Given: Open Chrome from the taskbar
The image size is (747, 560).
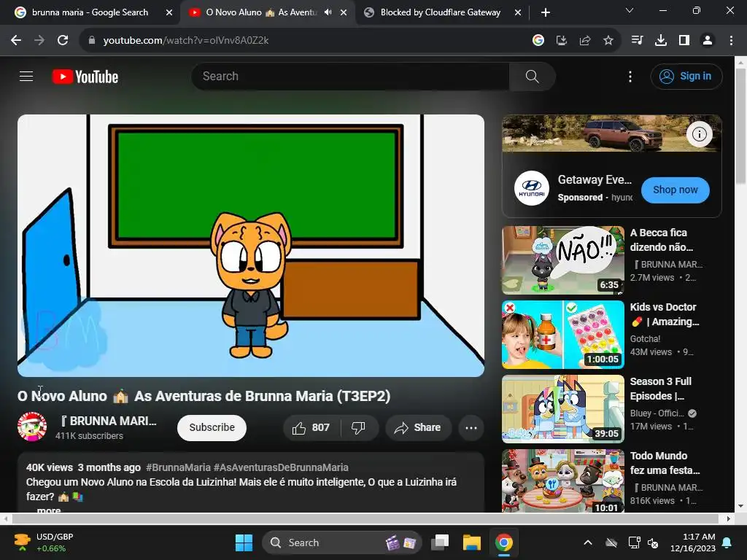Looking at the screenshot, I should point(503,542).
